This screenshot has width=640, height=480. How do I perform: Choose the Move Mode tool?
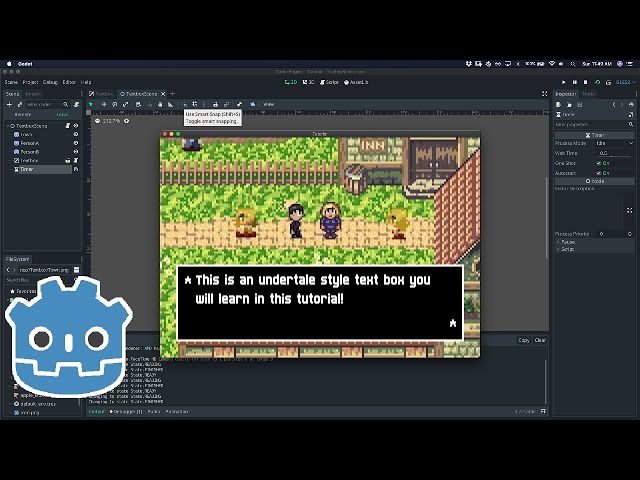point(104,104)
